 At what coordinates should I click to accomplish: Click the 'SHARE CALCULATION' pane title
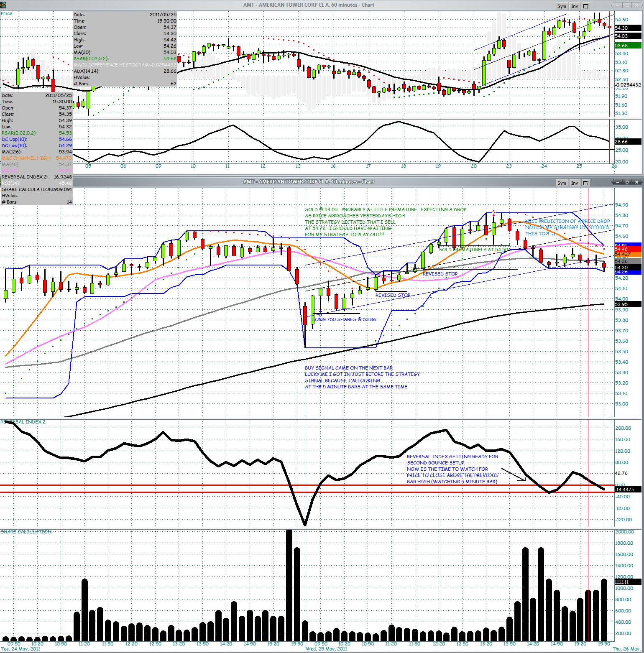[x=26, y=532]
